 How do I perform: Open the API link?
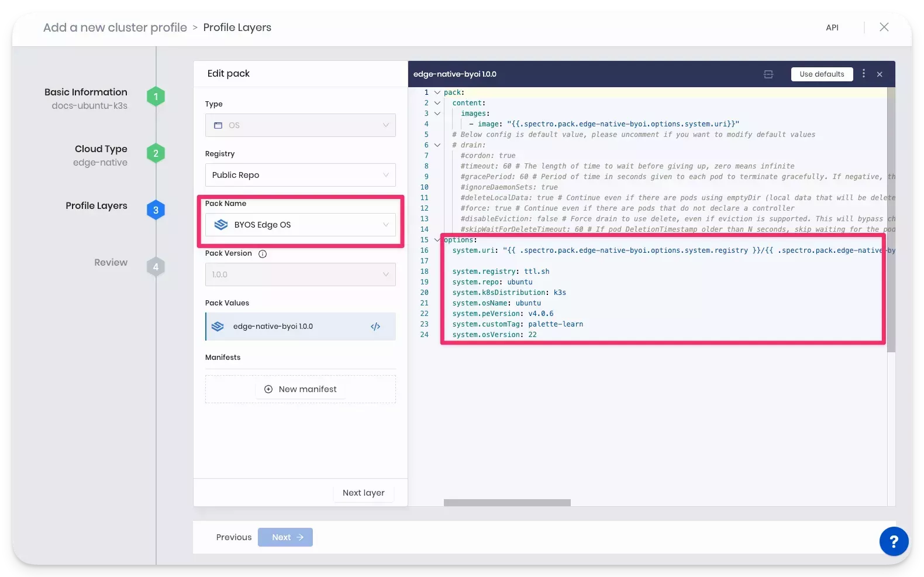832,28
